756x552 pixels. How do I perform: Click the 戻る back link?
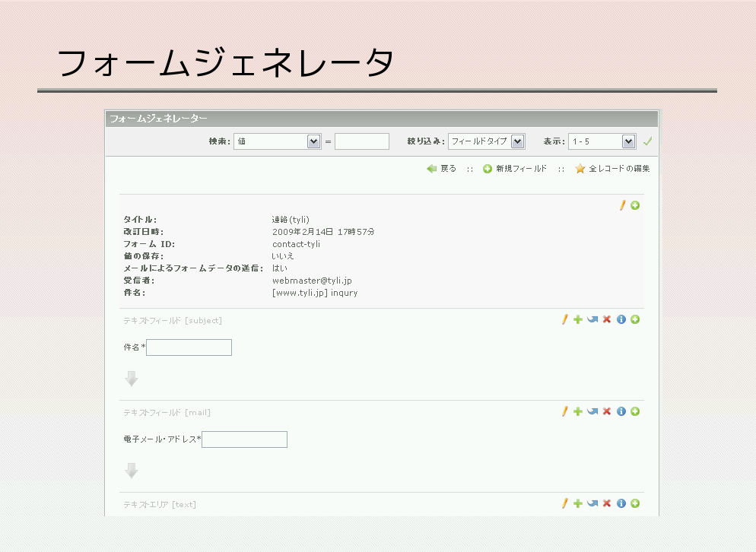pos(449,169)
